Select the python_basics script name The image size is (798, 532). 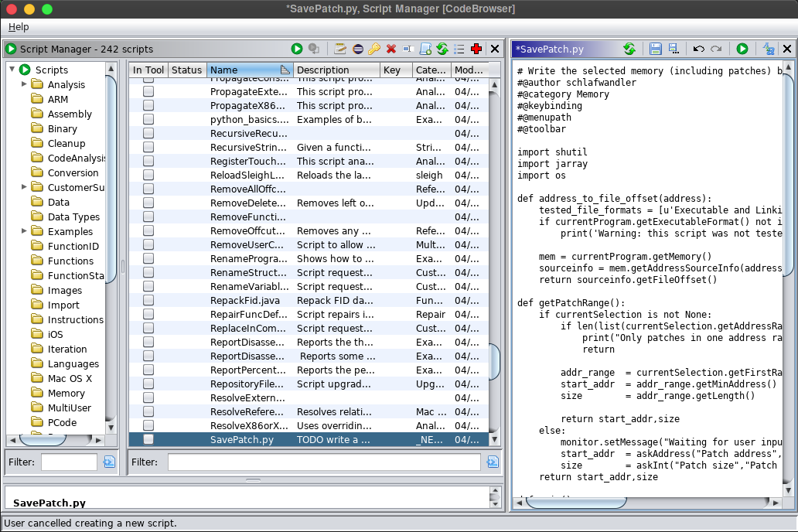249,120
